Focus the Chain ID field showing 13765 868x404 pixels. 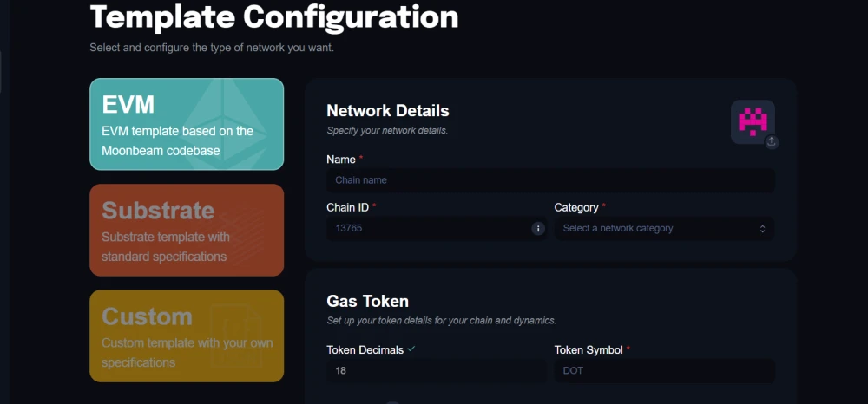pos(437,228)
